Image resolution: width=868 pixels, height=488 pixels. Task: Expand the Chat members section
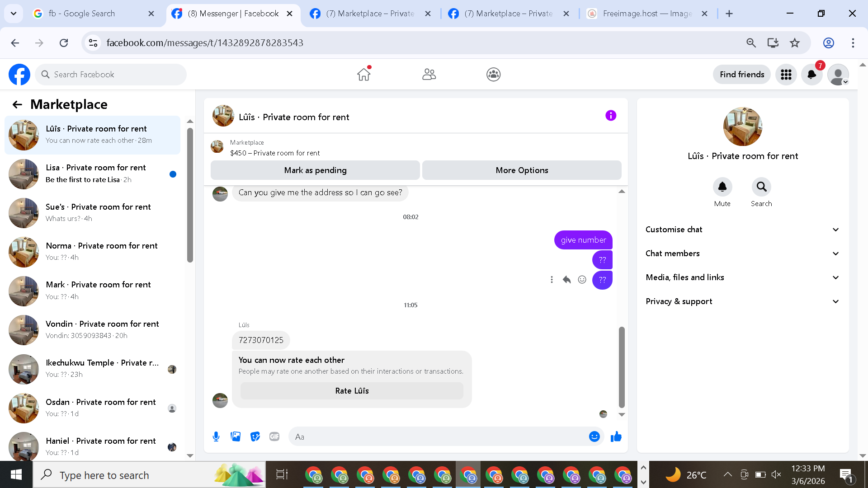click(x=742, y=253)
